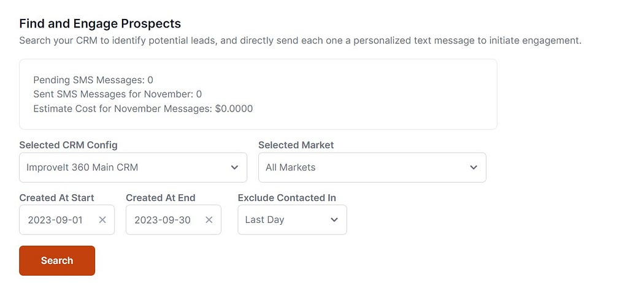Click the Exclude Contacted In label
This screenshot has height=283, width=644.
(287, 198)
